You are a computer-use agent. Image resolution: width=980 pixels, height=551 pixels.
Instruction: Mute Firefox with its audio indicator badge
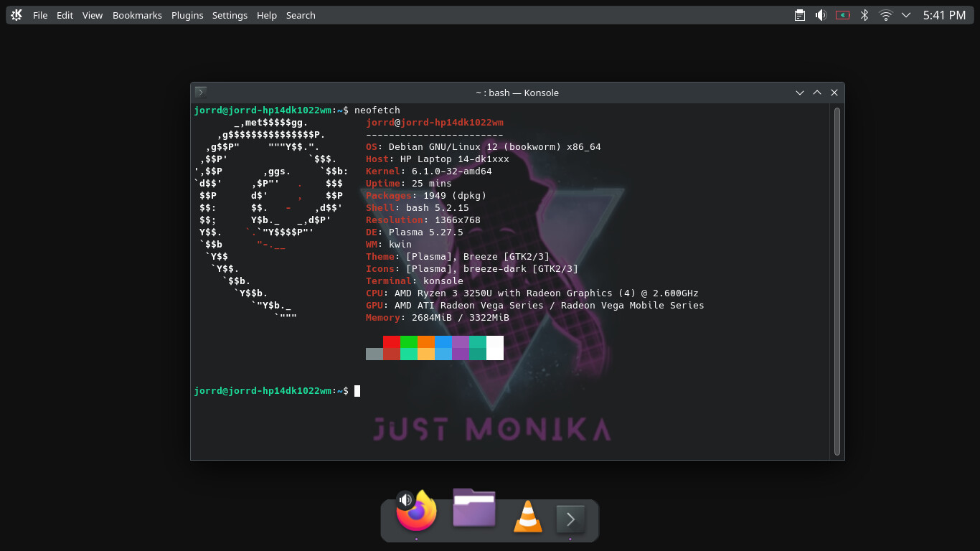[405, 500]
